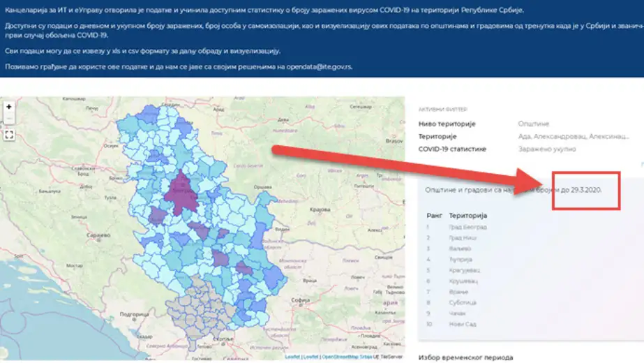Image resolution: width=644 pixels, height=363 pixels.
Task: Click the Ранг column header
Action: pos(434,215)
